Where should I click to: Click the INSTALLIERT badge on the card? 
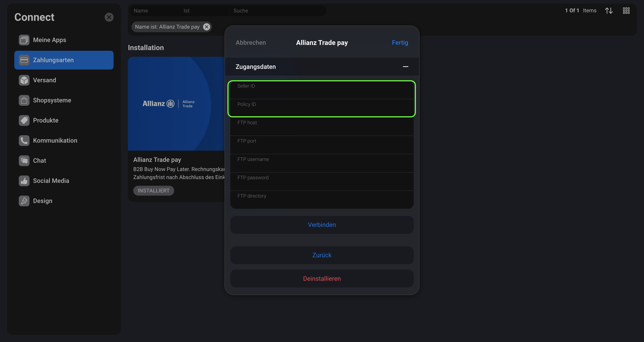point(153,191)
